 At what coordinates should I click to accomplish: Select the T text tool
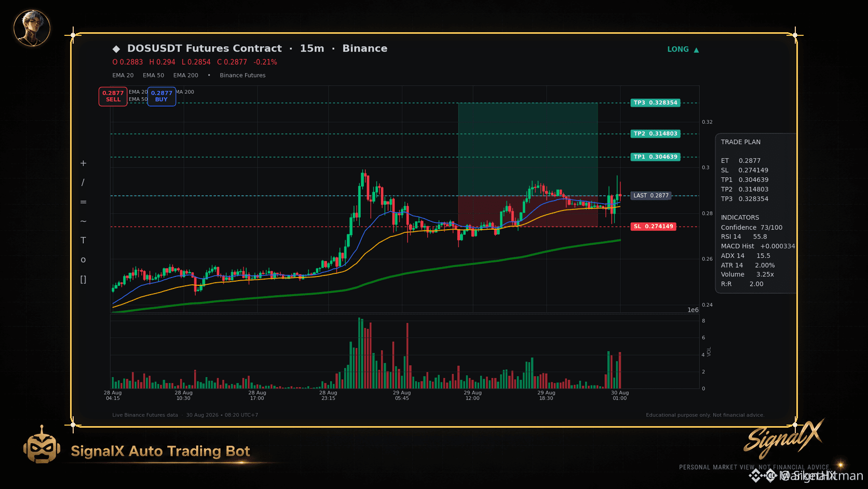tap(83, 240)
